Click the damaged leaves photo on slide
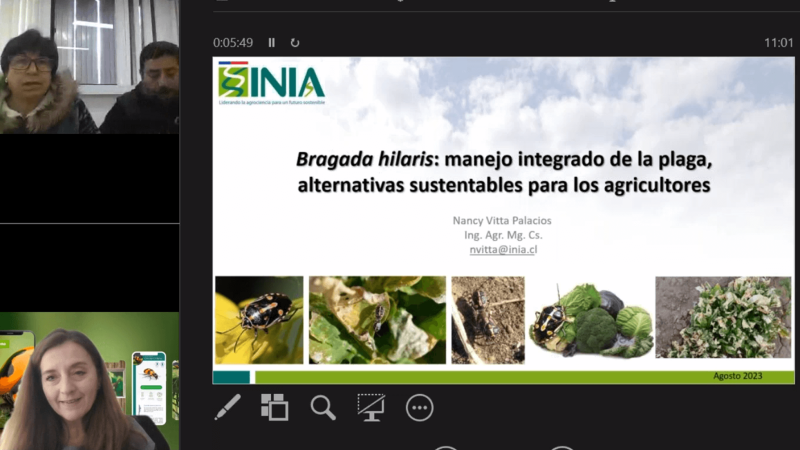The width and height of the screenshot is (800, 450). 375,318
